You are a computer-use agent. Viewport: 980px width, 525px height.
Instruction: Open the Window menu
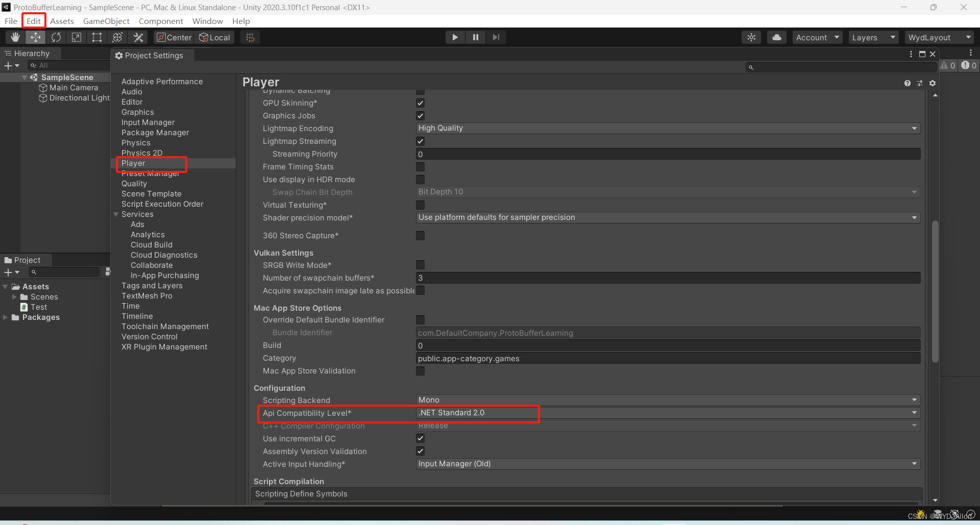pos(207,21)
